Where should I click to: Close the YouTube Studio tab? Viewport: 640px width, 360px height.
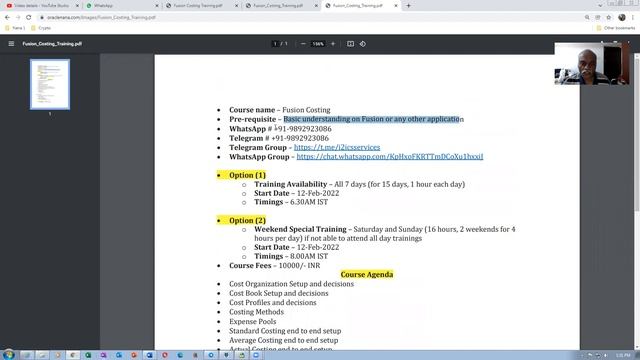77,6
